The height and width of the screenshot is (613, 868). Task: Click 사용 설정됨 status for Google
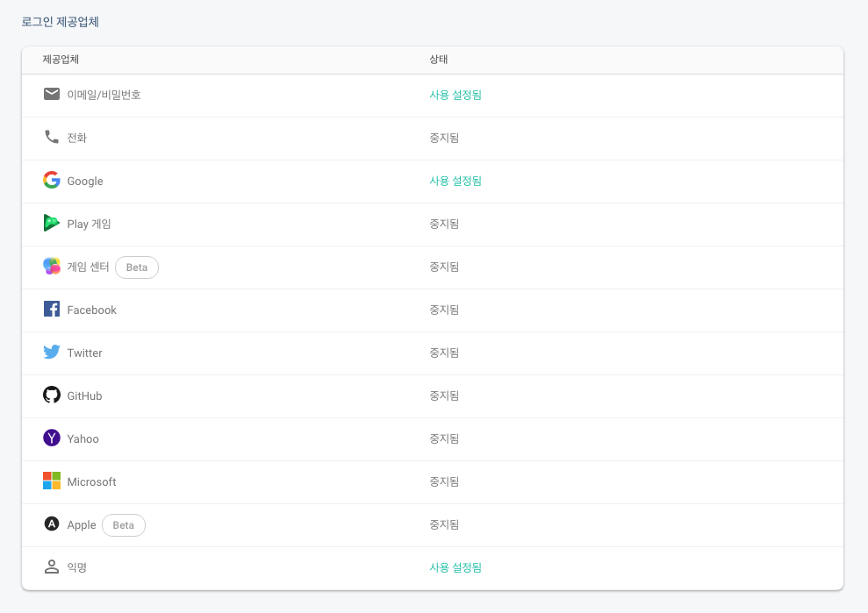[x=456, y=181]
